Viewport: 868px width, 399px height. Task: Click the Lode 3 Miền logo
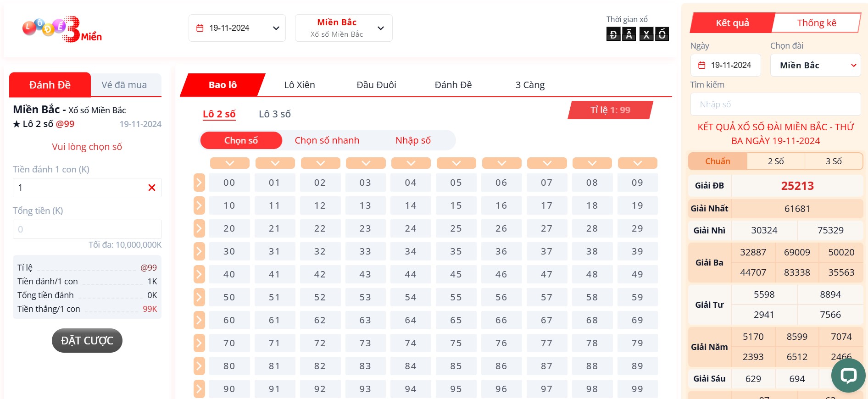(x=62, y=29)
